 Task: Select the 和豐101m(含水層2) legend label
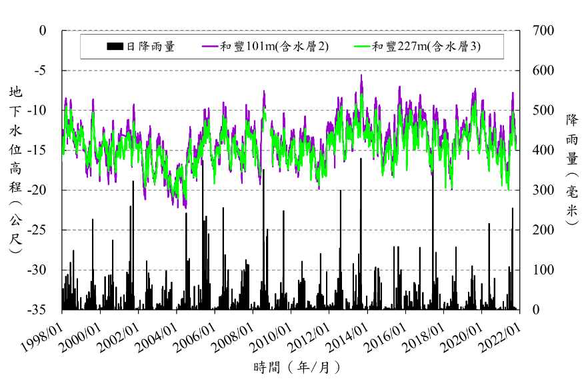point(274,47)
